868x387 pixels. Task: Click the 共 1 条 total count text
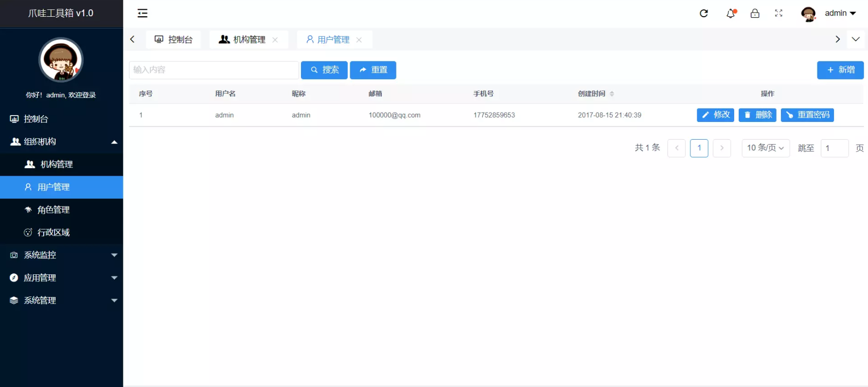647,148
